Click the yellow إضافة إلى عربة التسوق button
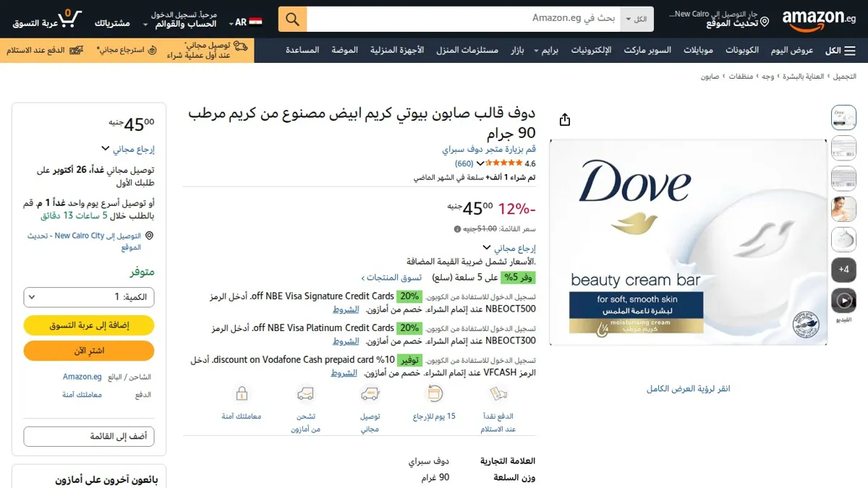The height and width of the screenshot is (488, 868). pos(89,325)
